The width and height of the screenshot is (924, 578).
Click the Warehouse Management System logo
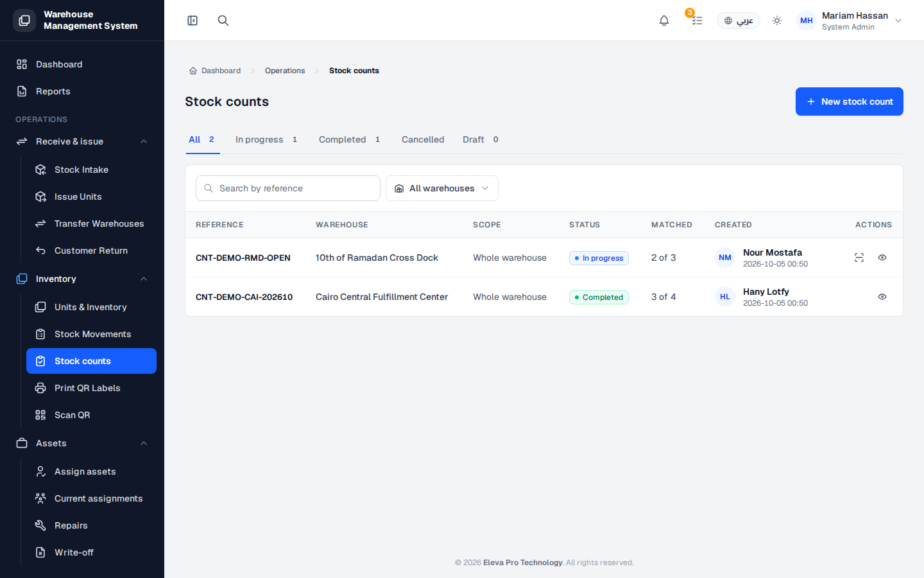76,20
